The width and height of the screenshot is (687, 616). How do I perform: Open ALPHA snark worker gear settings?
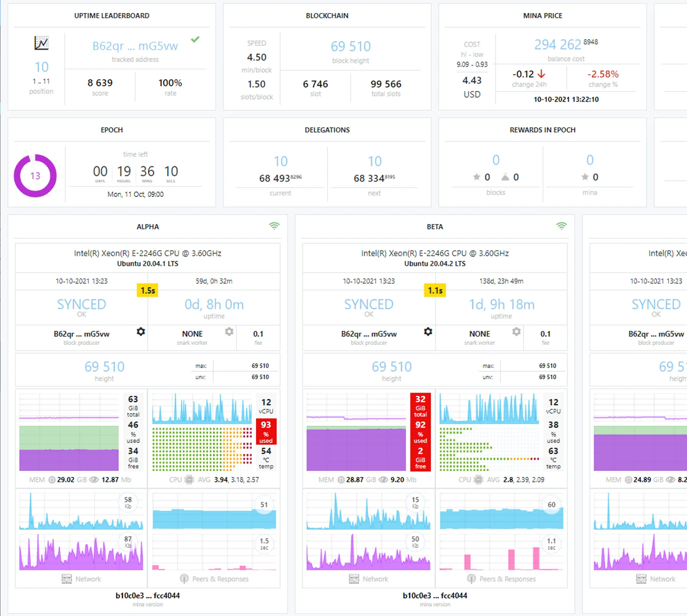[x=229, y=332]
